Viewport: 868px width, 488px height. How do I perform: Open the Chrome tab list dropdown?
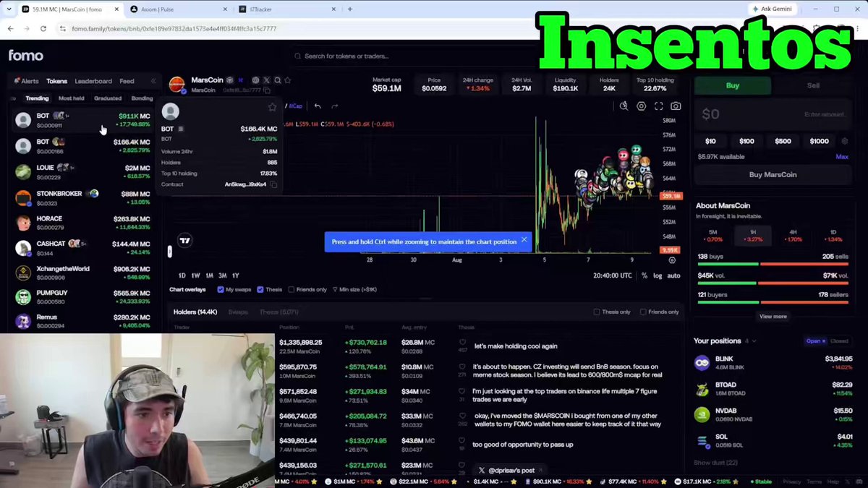coord(9,9)
